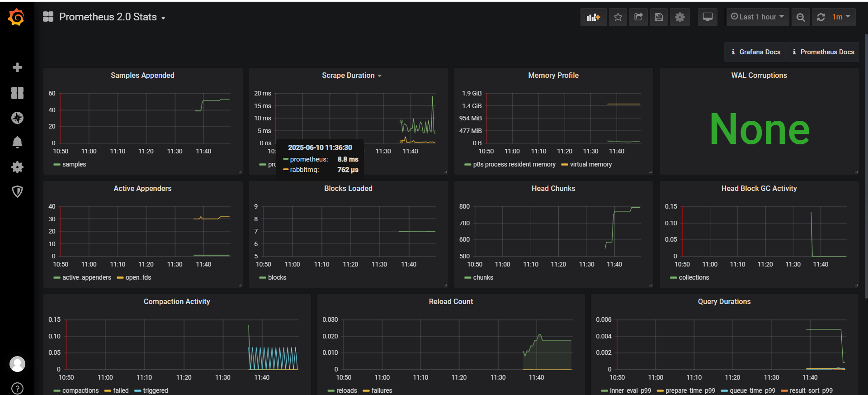Star this dashboard as favorite

(x=618, y=17)
